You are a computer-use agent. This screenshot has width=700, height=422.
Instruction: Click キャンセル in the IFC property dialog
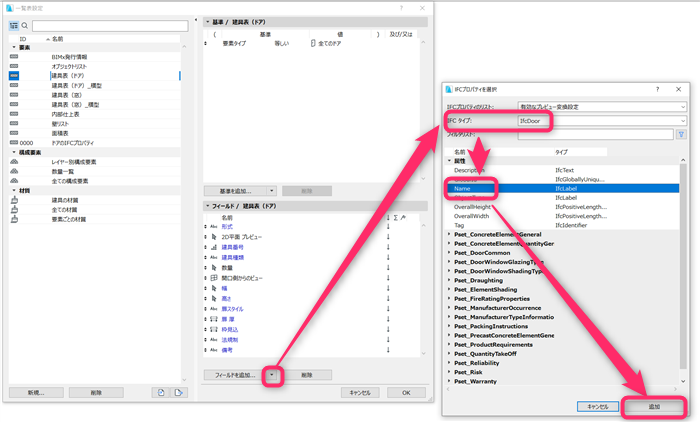click(x=598, y=406)
